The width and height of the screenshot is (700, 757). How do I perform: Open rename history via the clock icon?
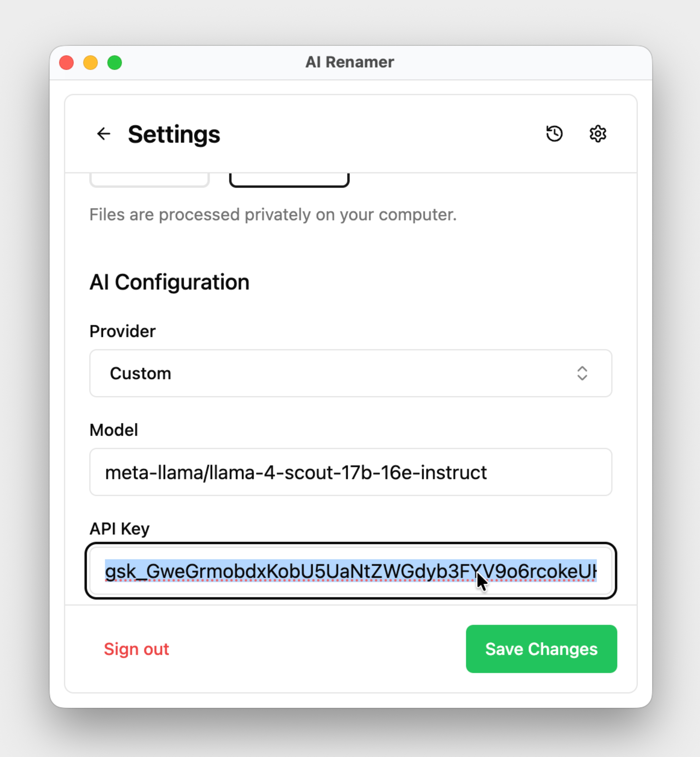(x=554, y=133)
